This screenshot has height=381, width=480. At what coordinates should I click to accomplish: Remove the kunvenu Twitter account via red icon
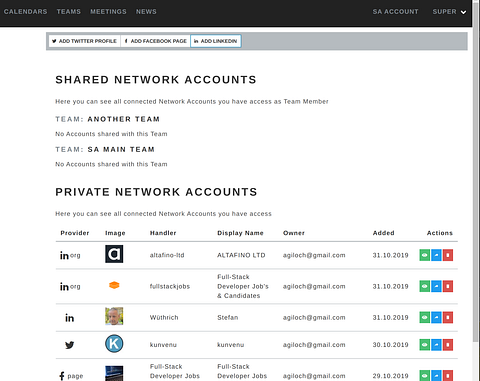click(448, 345)
